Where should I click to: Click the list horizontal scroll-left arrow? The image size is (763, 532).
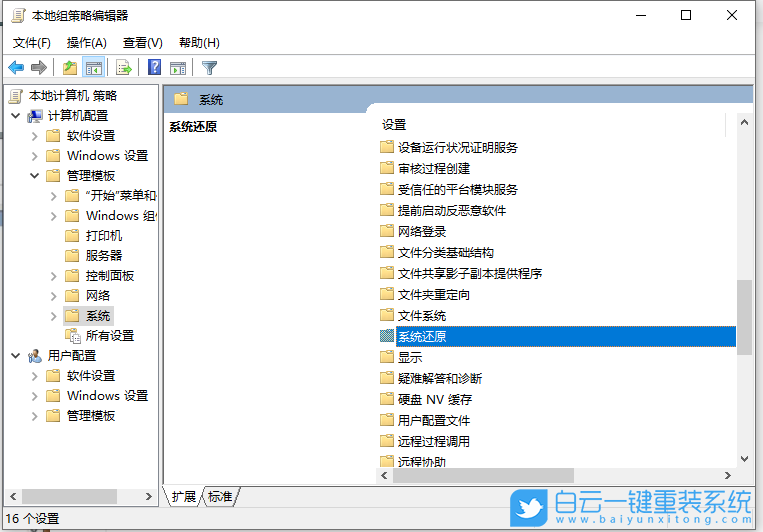384,476
